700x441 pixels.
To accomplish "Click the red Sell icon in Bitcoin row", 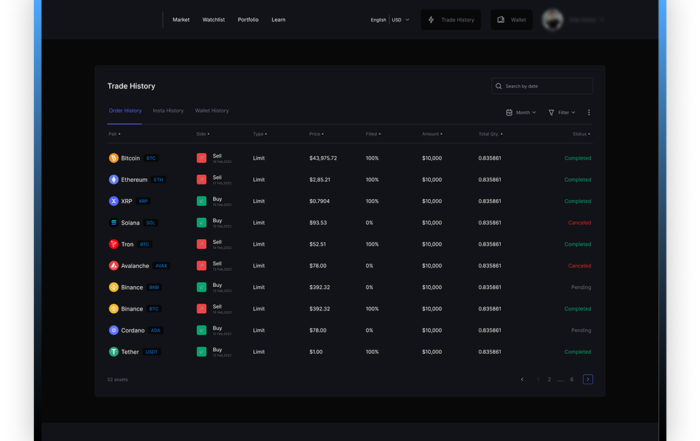I will click(x=201, y=158).
